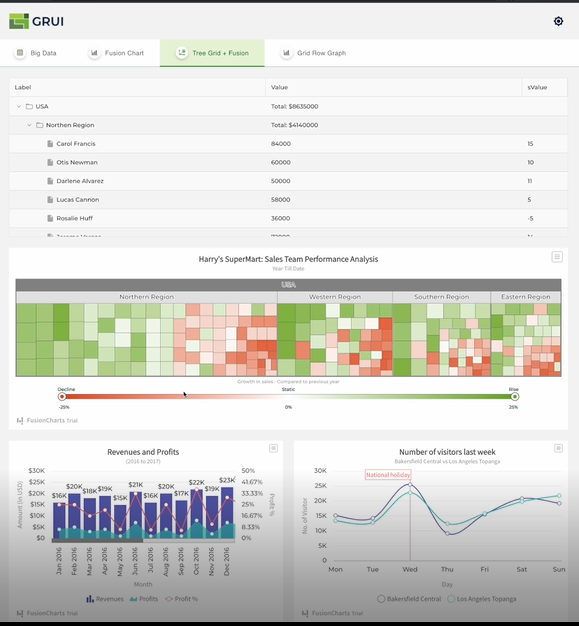Click FusionCharts Trial link under revenues chart

pos(47,613)
